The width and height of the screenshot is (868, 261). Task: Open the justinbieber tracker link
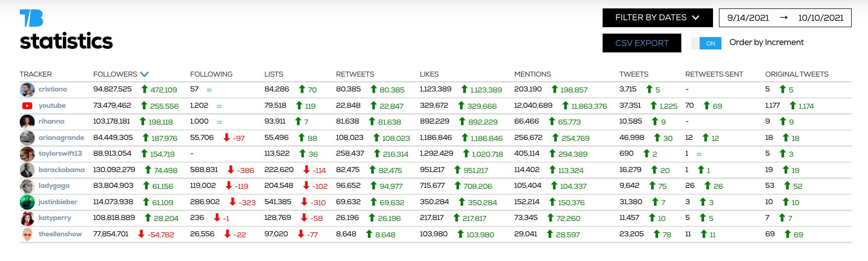tap(58, 202)
